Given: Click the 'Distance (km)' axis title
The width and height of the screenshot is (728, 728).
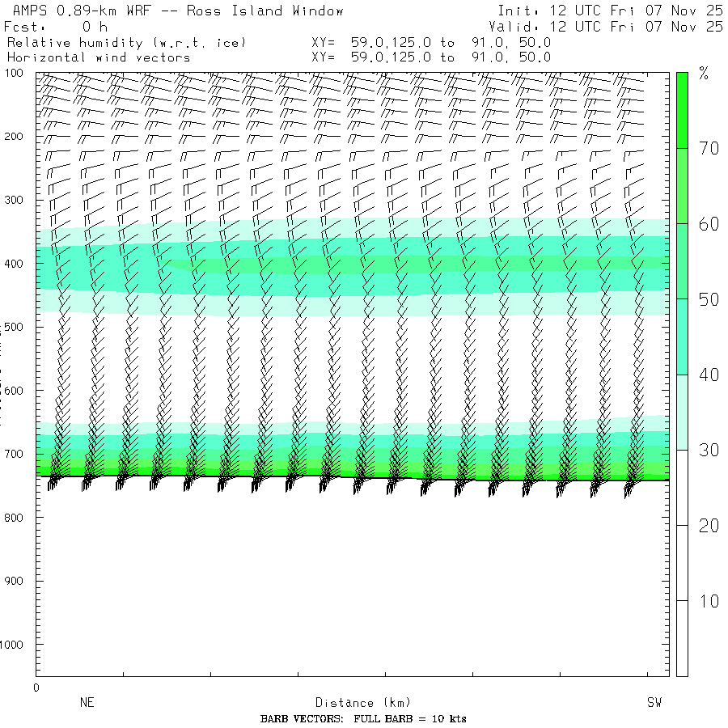Looking at the screenshot, I should (363, 703).
